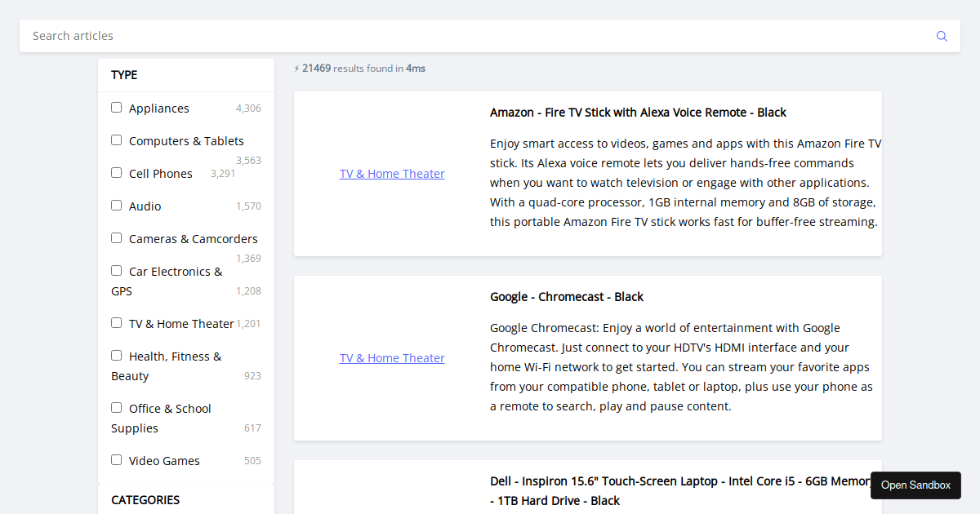Enable the Computers & Tablets filter
The width and height of the screenshot is (980, 514).
(116, 140)
